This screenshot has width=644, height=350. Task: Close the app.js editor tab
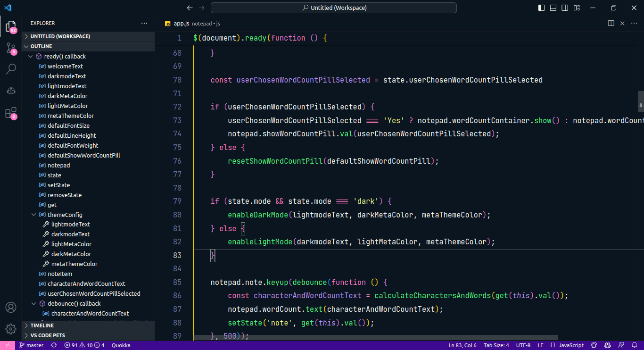click(622, 23)
